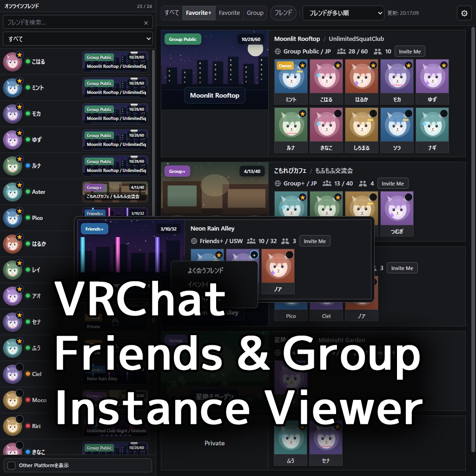This screenshot has width=476, height=476.
Task: Click Ciel avatar in friend list
Action: tap(13, 374)
